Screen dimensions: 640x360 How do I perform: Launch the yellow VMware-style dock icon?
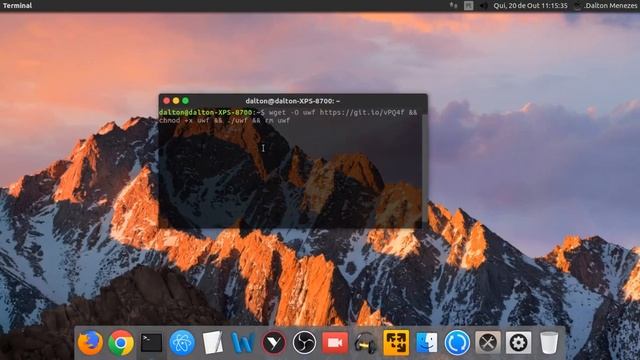tap(396, 342)
